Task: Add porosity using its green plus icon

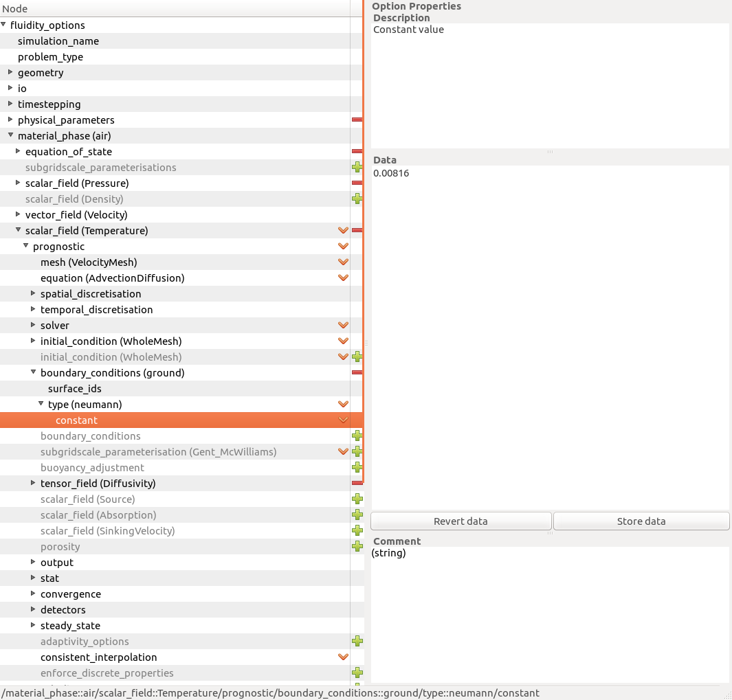Action: [357, 546]
